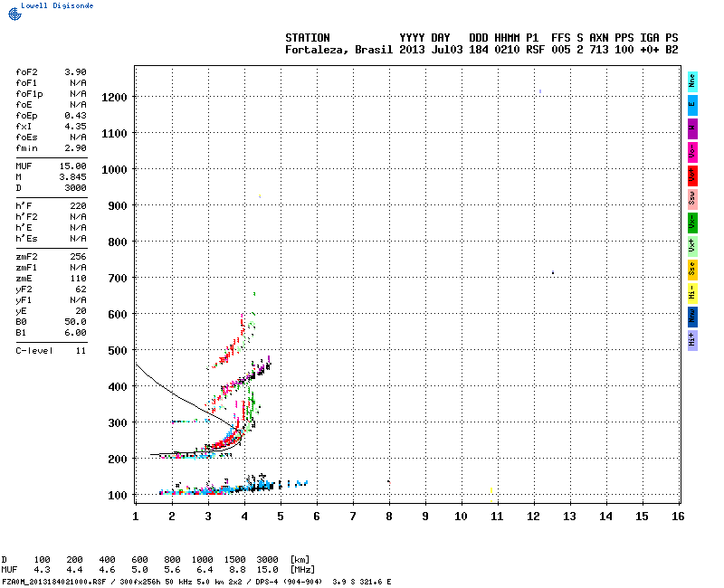Select the W purple legend swatch

click(x=692, y=128)
